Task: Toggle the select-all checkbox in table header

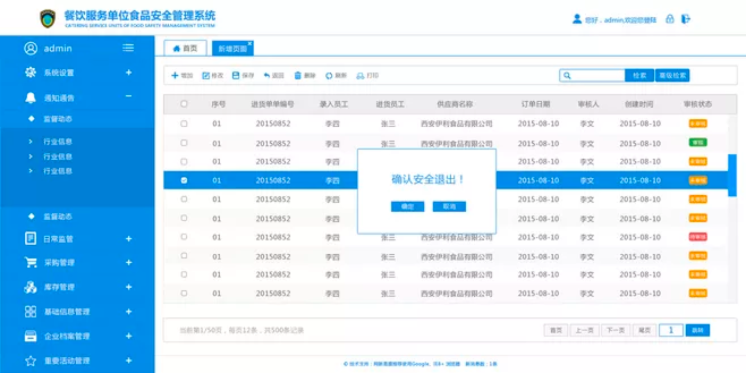Action: pos(184,104)
